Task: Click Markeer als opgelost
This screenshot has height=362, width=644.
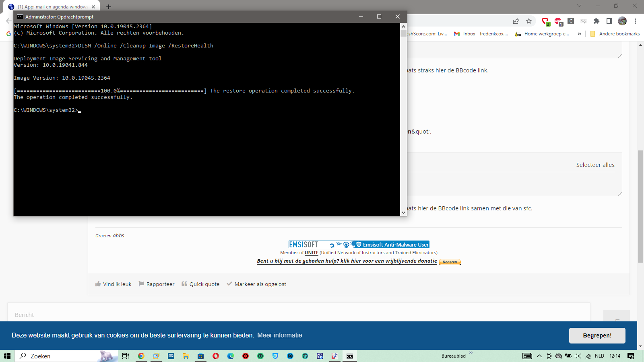Action: pyautogui.click(x=256, y=284)
